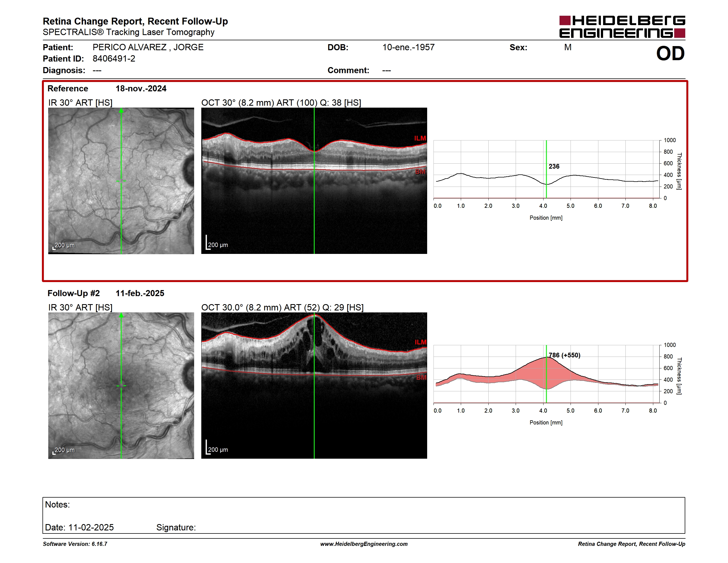
Task: Click the OD eye label
Action: point(670,53)
